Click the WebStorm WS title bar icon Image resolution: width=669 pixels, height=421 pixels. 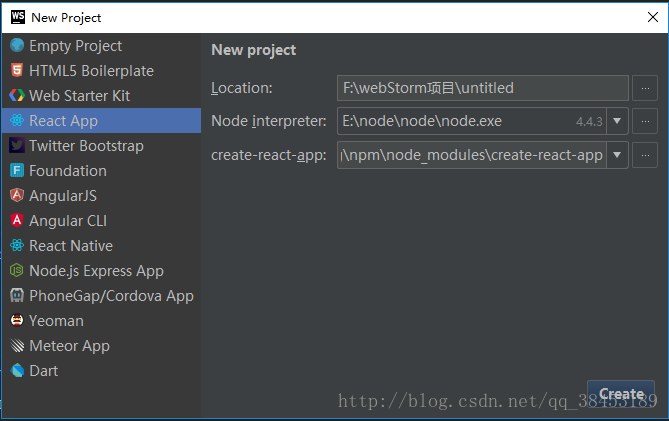[x=18, y=17]
